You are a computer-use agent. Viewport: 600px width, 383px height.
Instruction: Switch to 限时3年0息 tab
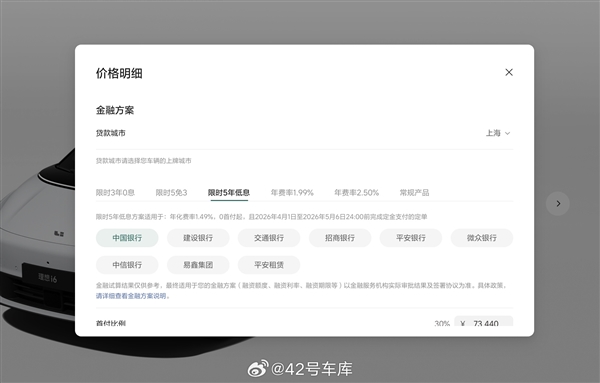click(x=115, y=192)
